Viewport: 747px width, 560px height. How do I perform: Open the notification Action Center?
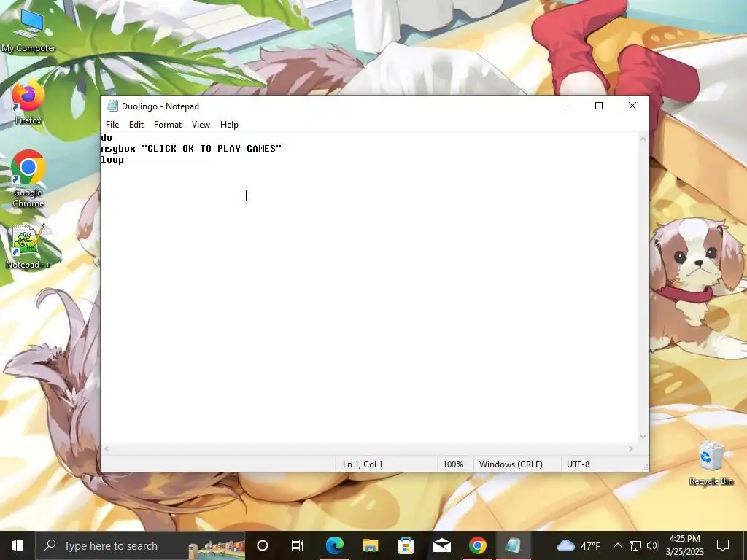coord(723,545)
